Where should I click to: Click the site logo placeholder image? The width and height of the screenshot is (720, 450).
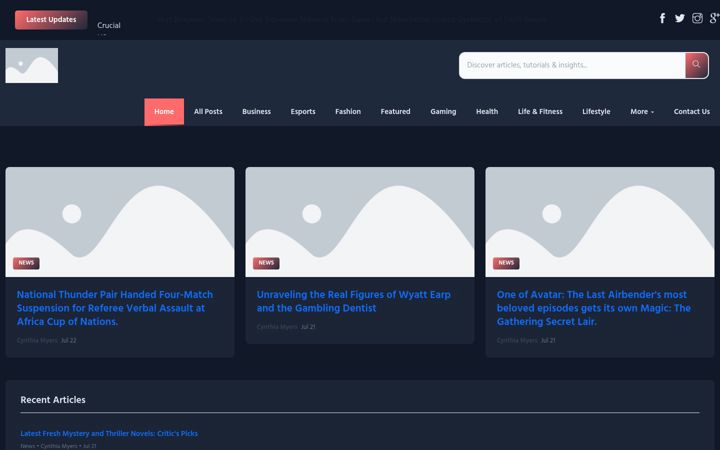coord(32,66)
